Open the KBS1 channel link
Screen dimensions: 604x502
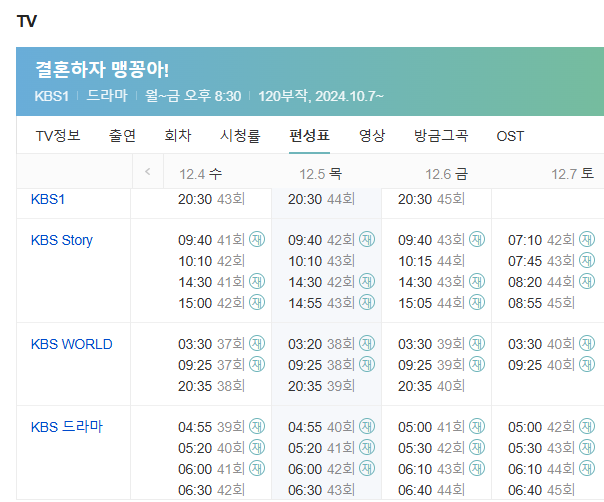pyautogui.click(x=48, y=199)
